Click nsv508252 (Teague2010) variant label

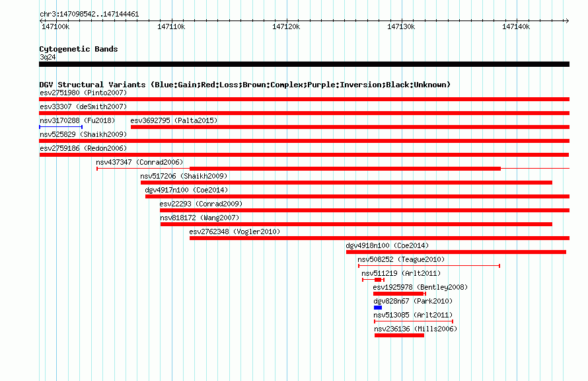(401, 259)
